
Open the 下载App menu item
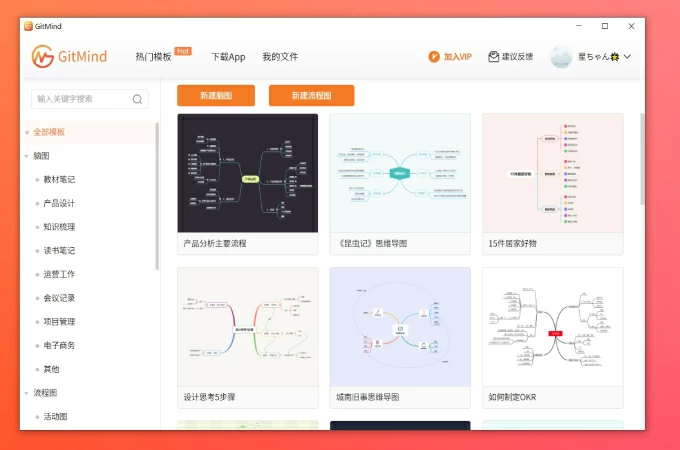tap(228, 57)
